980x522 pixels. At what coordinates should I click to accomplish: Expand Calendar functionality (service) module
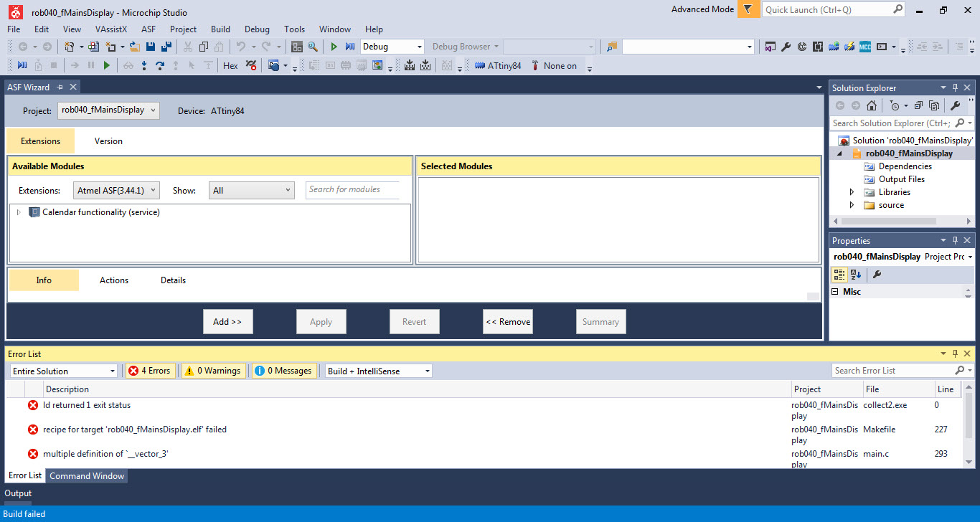(x=19, y=212)
